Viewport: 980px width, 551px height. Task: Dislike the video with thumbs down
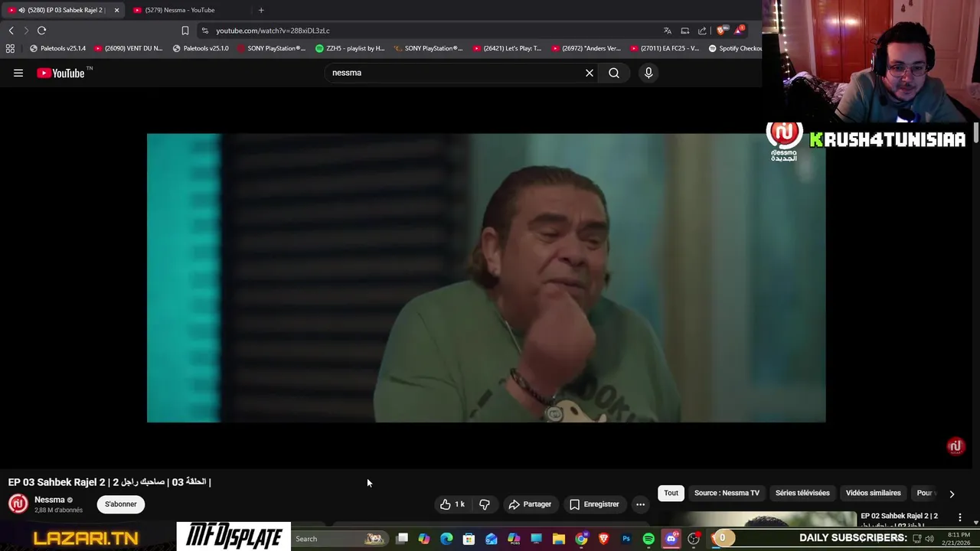point(484,504)
